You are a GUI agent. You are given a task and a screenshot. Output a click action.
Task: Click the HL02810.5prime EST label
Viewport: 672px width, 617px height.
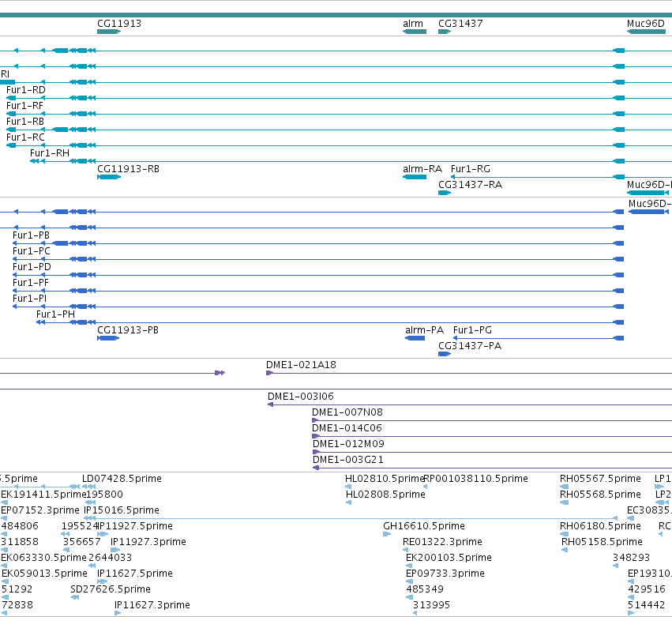(x=385, y=479)
